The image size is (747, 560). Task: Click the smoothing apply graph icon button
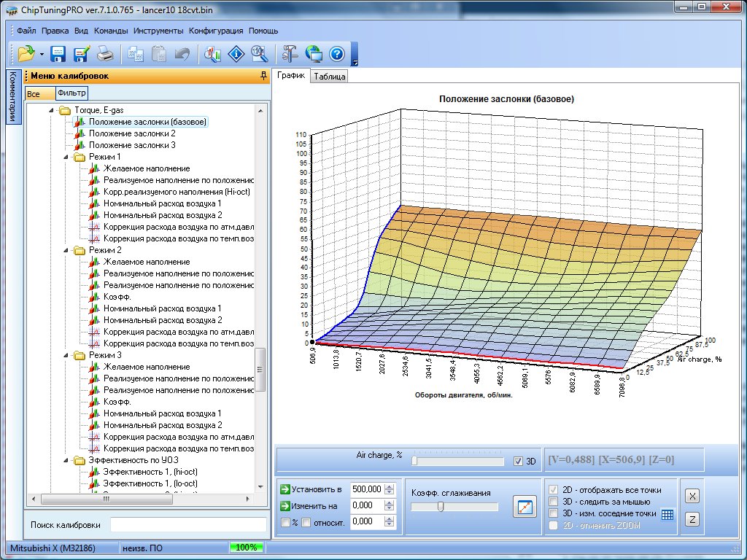click(x=524, y=507)
